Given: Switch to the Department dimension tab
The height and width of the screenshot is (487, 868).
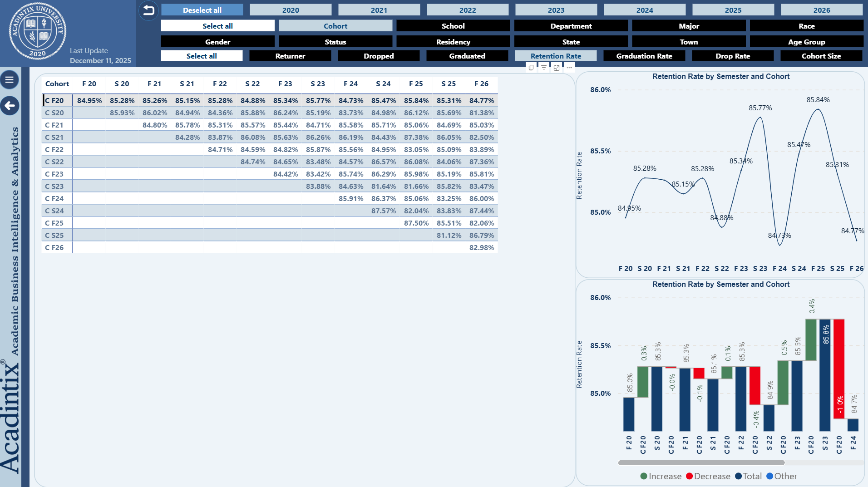Looking at the screenshot, I should [x=571, y=26].
